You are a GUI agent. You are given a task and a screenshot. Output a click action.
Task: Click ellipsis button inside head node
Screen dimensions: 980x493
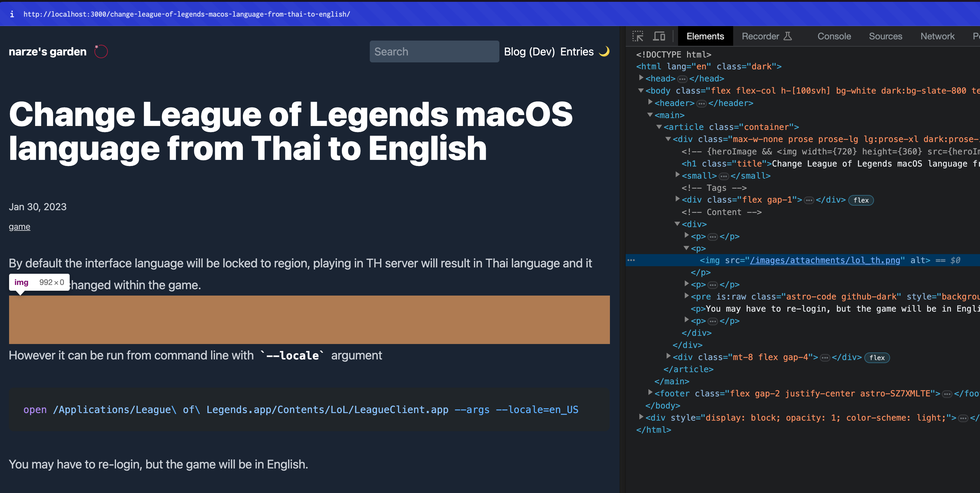[x=682, y=79]
